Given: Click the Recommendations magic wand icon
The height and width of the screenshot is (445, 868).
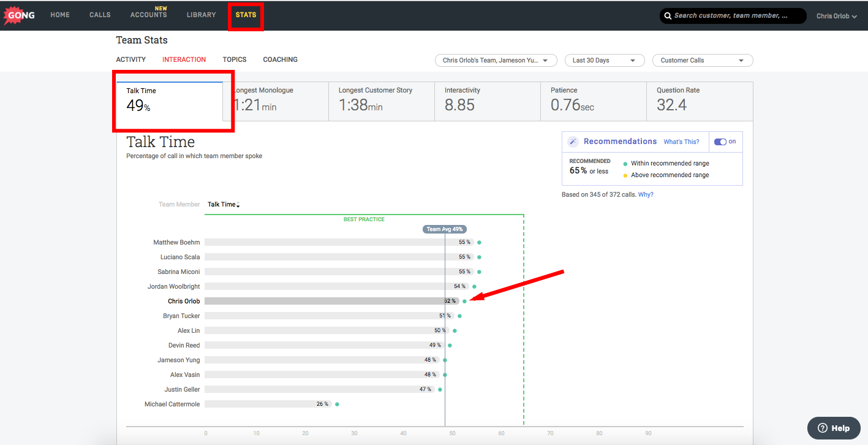Looking at the screenshot, I should pyautogui.click(x=573, y=142).
